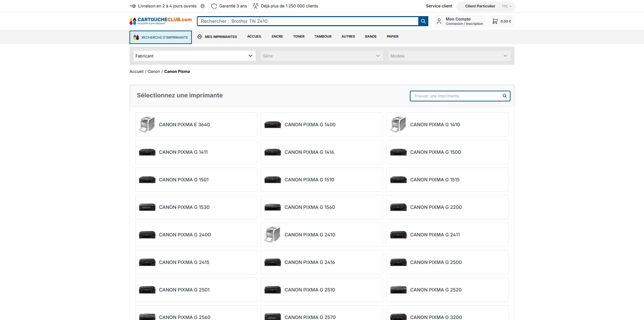Viewport: 644px width, 320px height.
Task: Open the Encre menu
Action: coord(277,37)
